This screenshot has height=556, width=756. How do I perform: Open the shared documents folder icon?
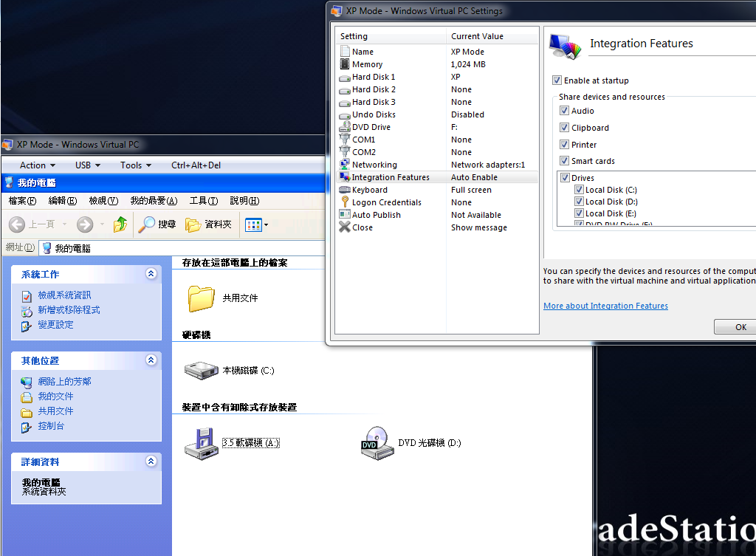[x=201, y=298]
